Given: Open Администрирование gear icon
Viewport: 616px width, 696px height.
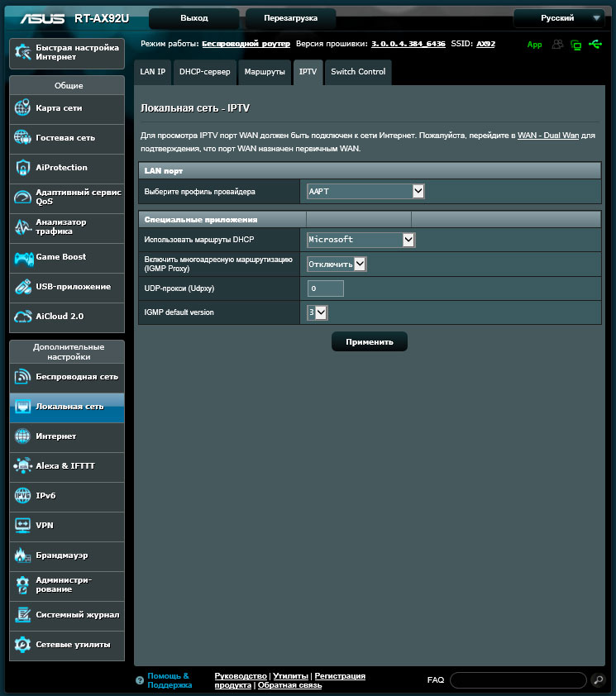Looking at the screenshot, I should (22, 584).
